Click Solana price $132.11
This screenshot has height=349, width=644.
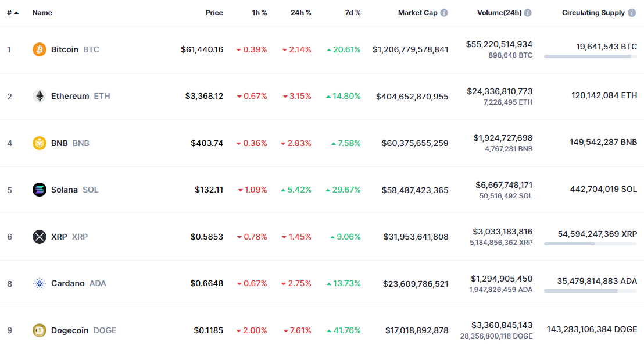coord(209,190)
